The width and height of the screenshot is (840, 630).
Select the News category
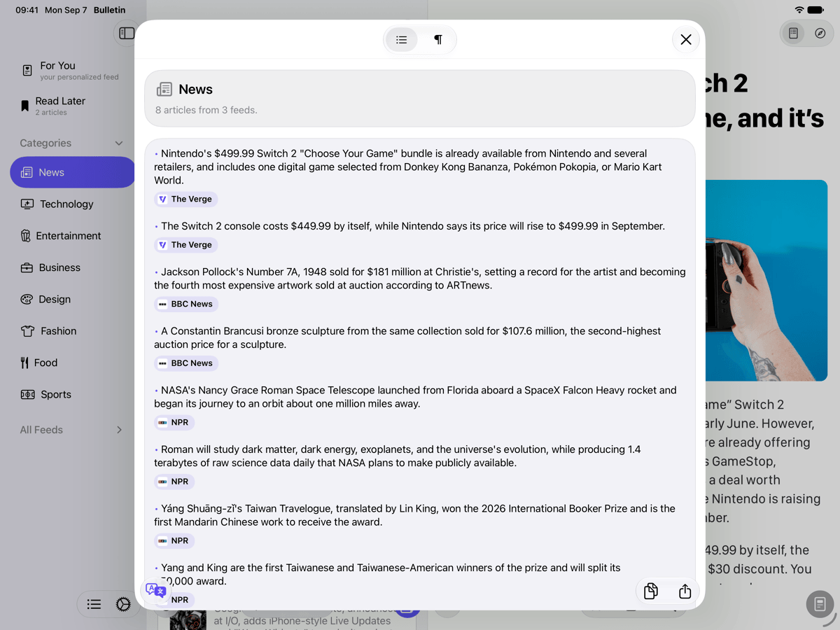(72, 172)
